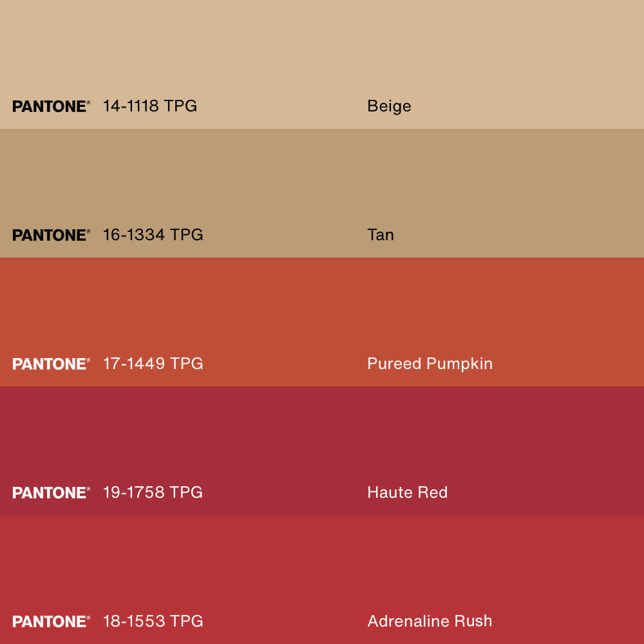Click the PANTONE logo on the Tan swatch
The height and width of the screenshot is (644, 644).
click(51, 235)
